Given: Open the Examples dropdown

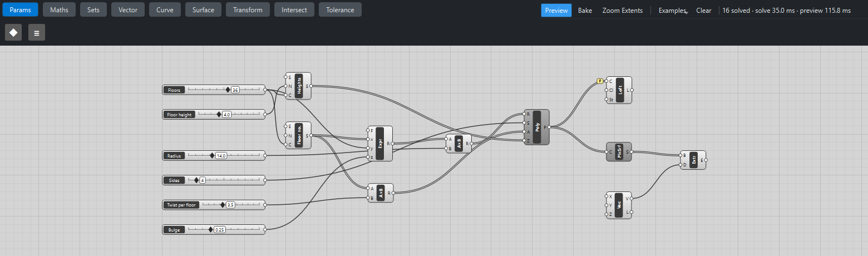Looking at the screenshot, I should pyautogui.click(x=672, y=11).
